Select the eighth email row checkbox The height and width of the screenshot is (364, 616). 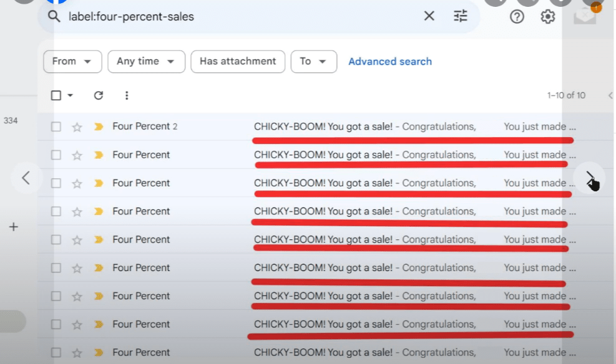tap(56, 324)
